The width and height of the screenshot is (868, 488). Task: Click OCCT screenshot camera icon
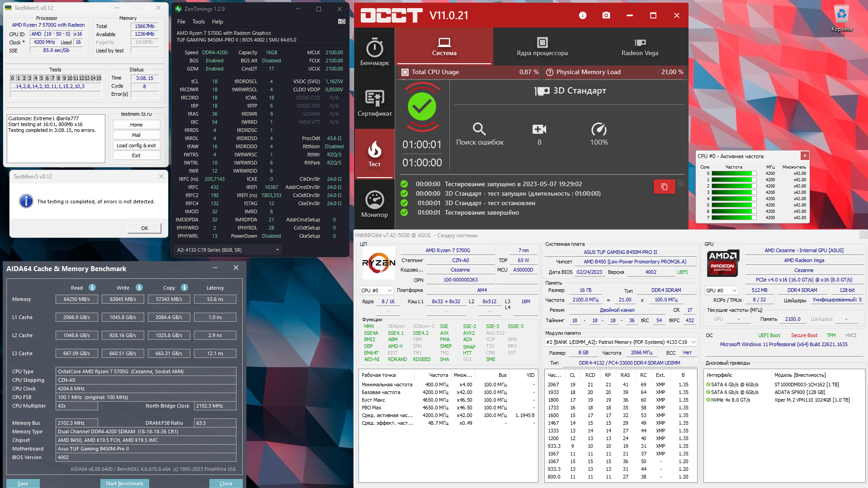pyautogui.click(x=606, y=15)
